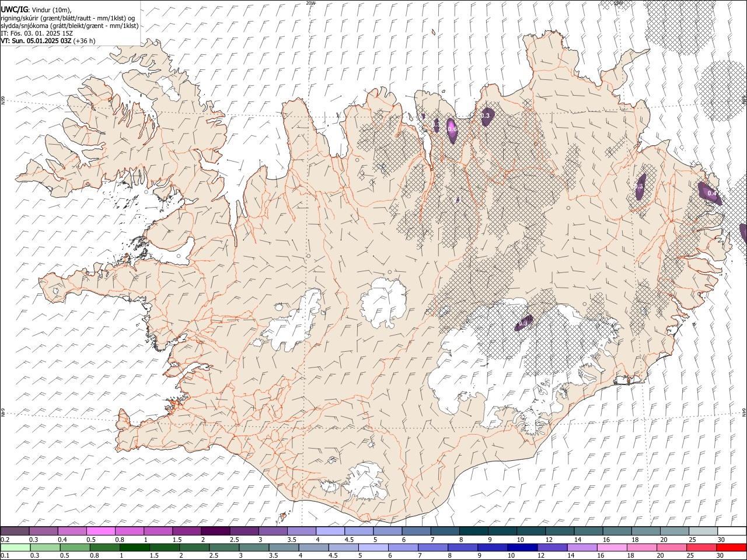Pick the 0.8 swatch in the upper legend row
The image size is (747, 560).
[x=130, y=531]
